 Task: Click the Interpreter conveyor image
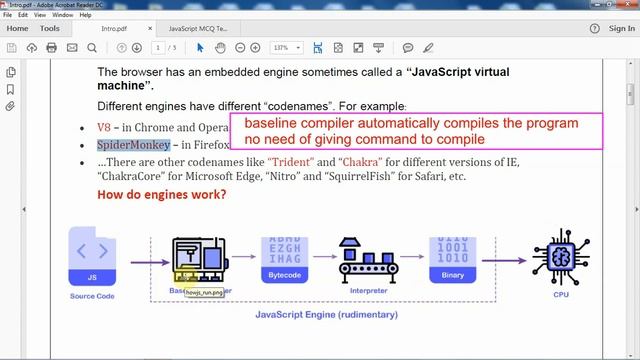[x=369, y=260]
